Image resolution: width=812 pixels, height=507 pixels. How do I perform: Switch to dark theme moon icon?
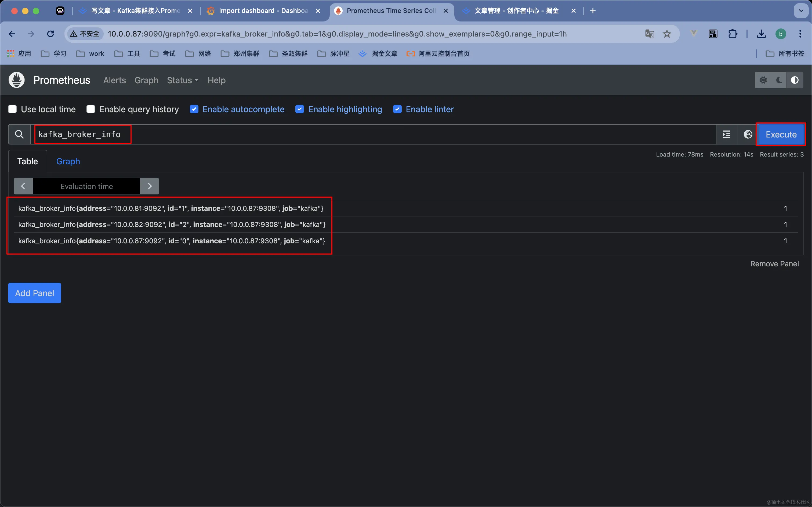tap(779, 80)
